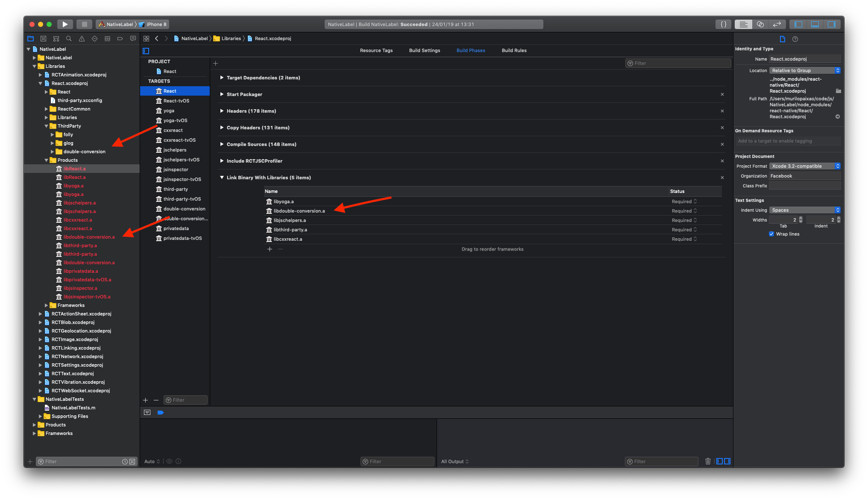
Task: Open the Project navigator
Action: 30,38
